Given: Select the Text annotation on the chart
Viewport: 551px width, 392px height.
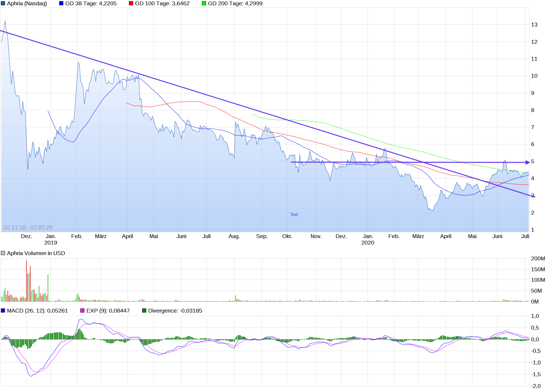Looking at the screenshot, I should (x=294, y=214).
